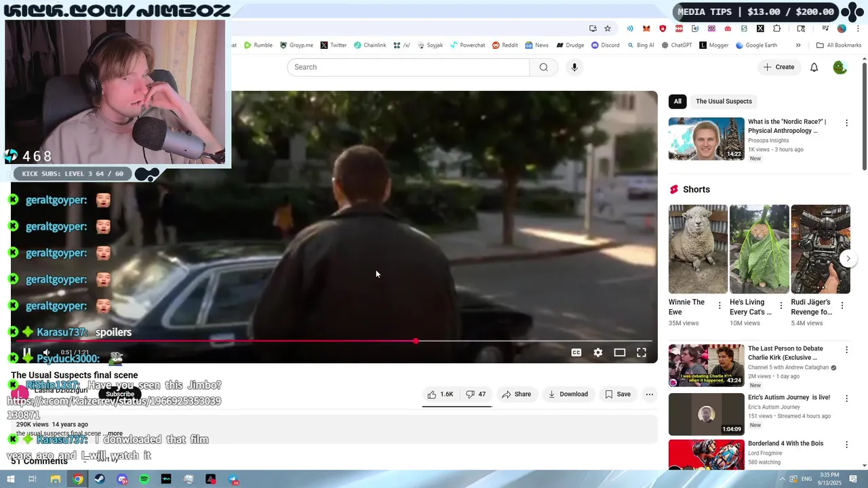The image size is (868, 488).
Task: Open Steam from the taskbar
Action: 100,479
